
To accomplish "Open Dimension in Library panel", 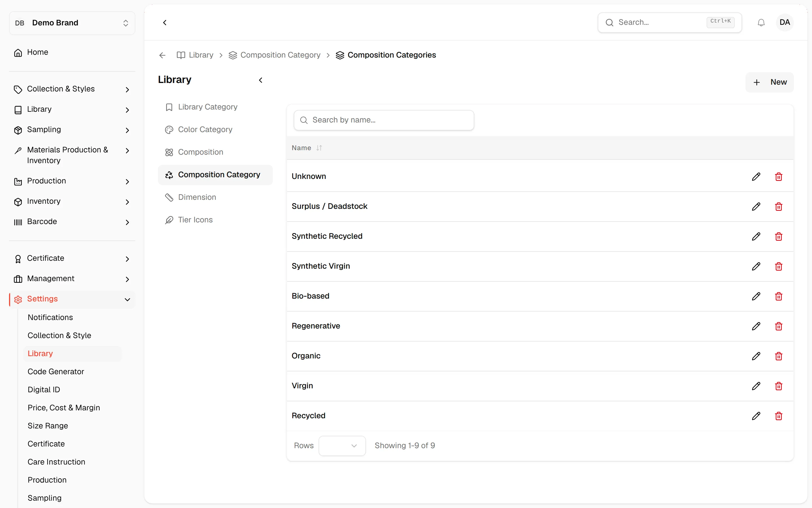I will (x=215, y=197).
